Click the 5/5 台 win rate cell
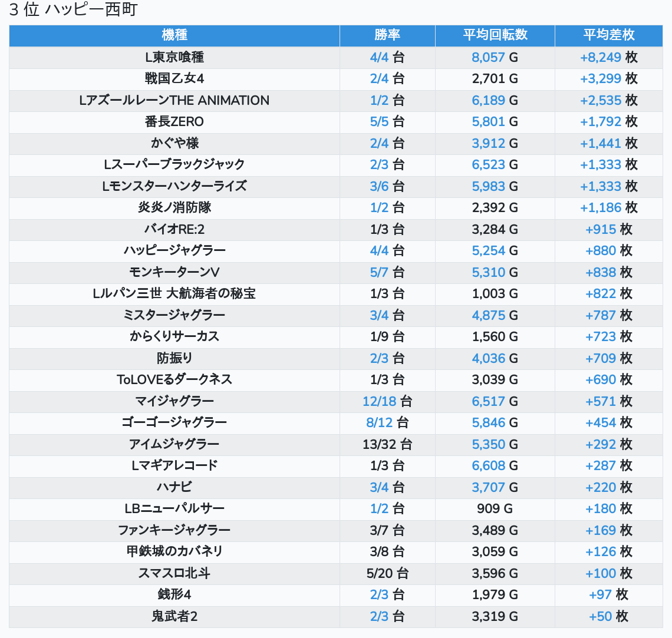 pyautogui.click(x=387, y=121)
